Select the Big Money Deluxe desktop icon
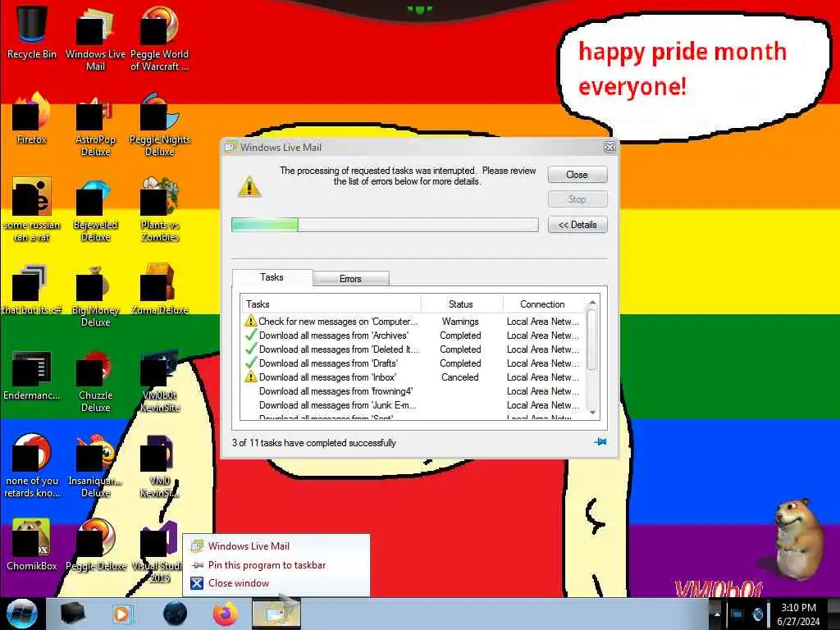Viewport: 840px width, 630px height. 95,294
